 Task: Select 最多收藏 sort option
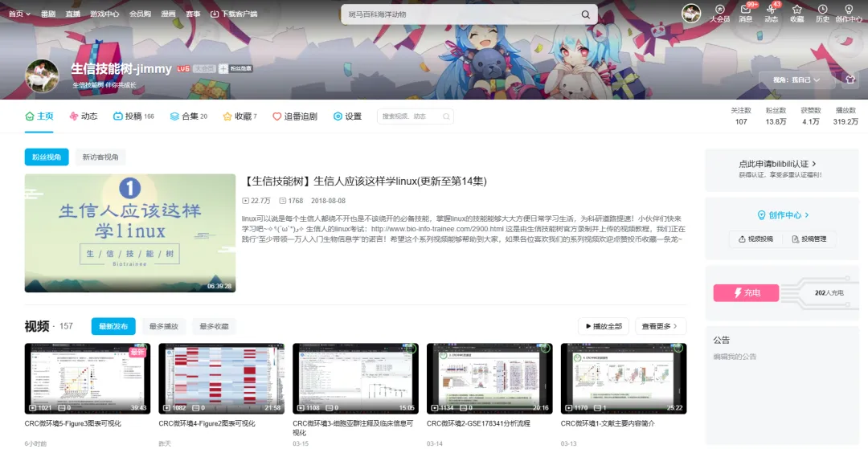(215, 326)
